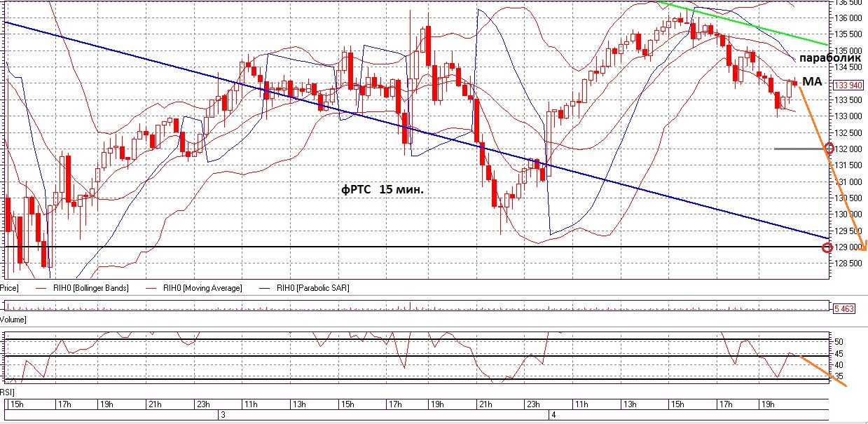Click the 129 500 price axis label
The image size is (868, 424).
coord(848,231)
